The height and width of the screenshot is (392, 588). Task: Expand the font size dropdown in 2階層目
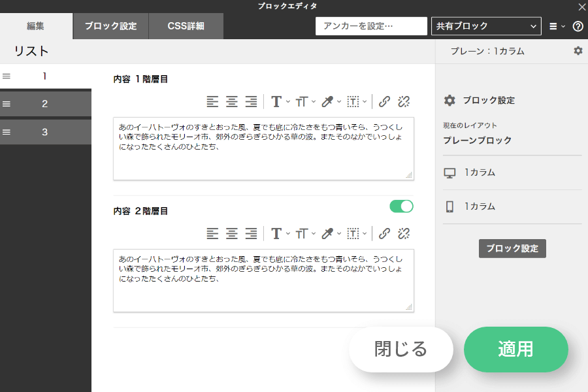pos(305,233)
